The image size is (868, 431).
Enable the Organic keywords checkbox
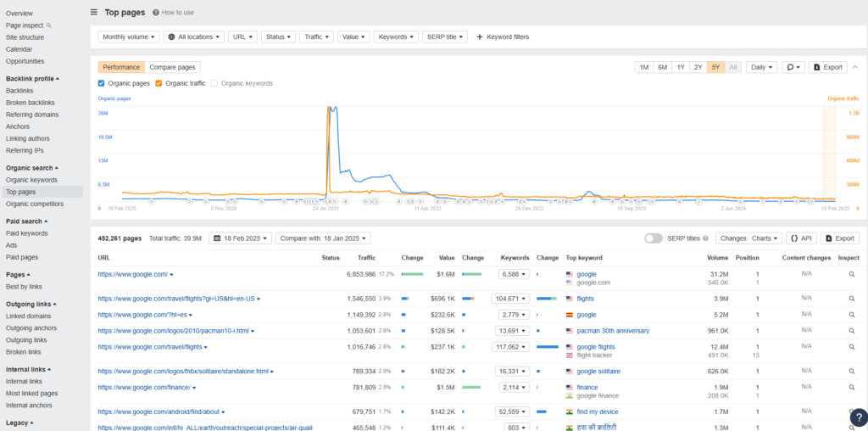tap(214, 83)
